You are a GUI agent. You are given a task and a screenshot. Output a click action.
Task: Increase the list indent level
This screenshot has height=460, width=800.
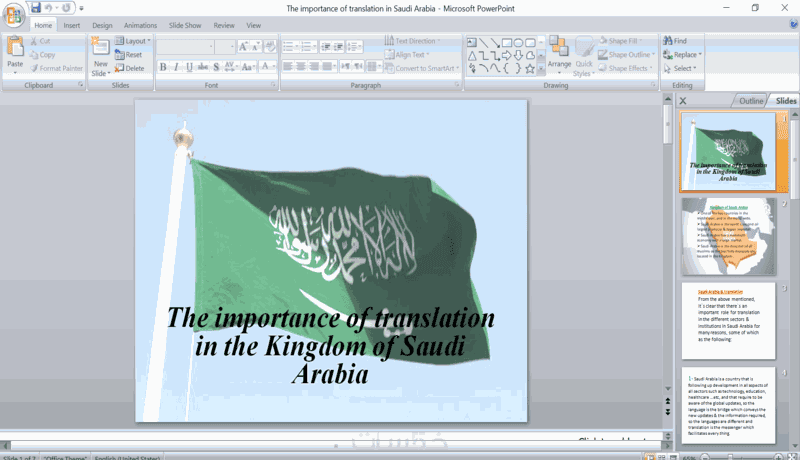[x=338, y=47]
